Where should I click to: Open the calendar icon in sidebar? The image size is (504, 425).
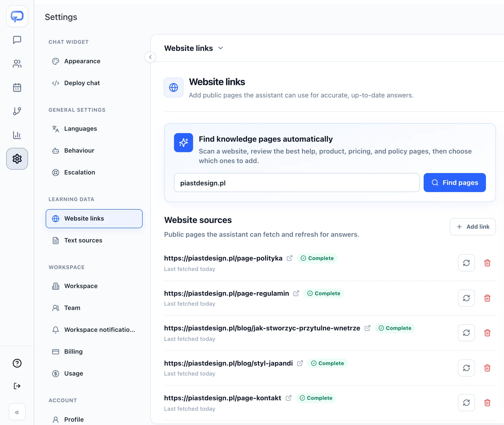click(x=17, y=88)
